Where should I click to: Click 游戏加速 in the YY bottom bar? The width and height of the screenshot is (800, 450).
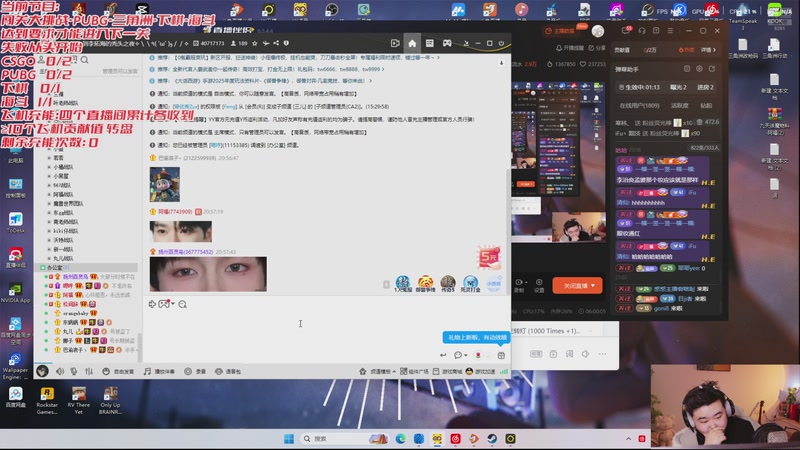(481, 371)
